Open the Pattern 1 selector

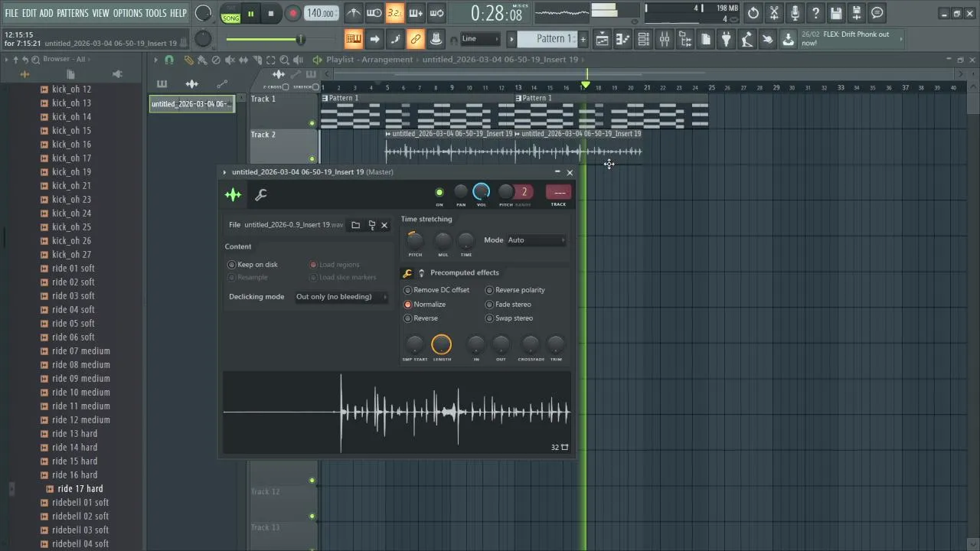[547, 39]
